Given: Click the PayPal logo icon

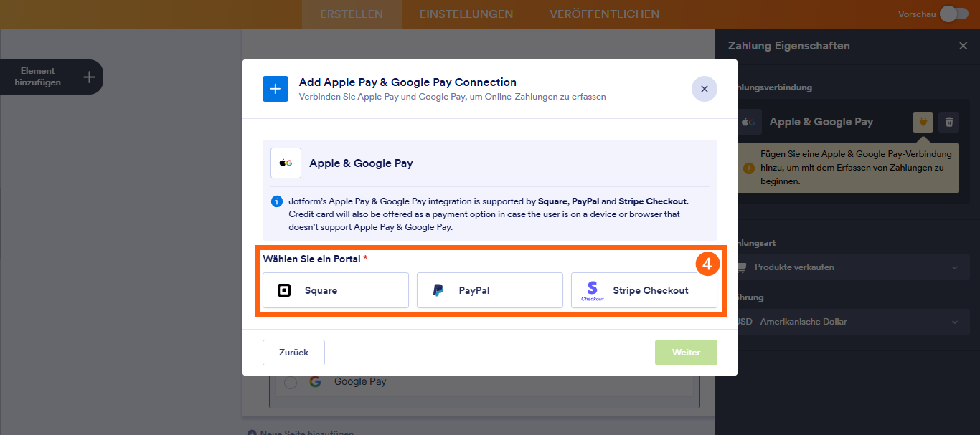Looking at the screenshot, I should [x=438, y=290].
